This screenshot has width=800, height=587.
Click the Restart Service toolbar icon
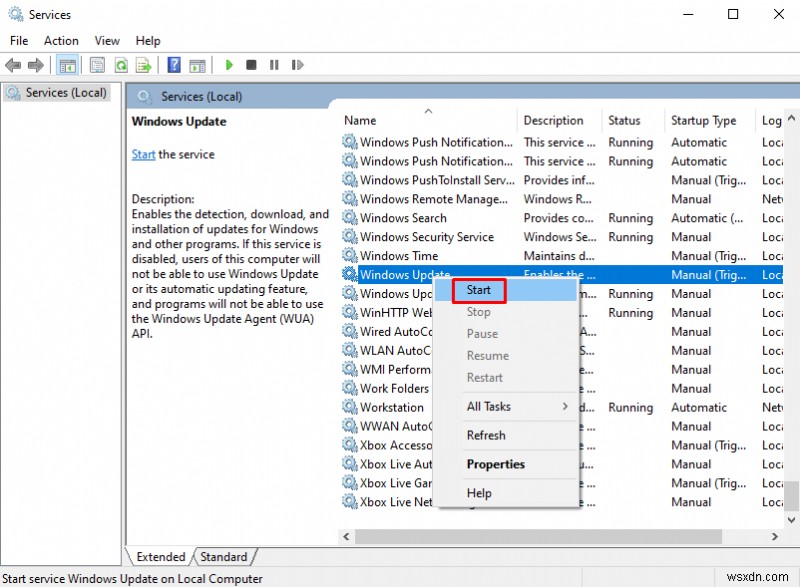click(x=297, y=65)
